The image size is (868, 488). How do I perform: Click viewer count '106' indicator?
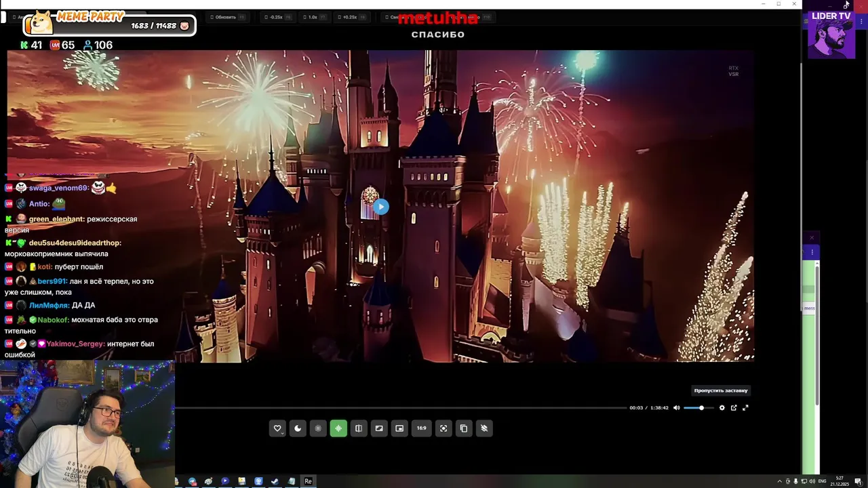[98, 45]
